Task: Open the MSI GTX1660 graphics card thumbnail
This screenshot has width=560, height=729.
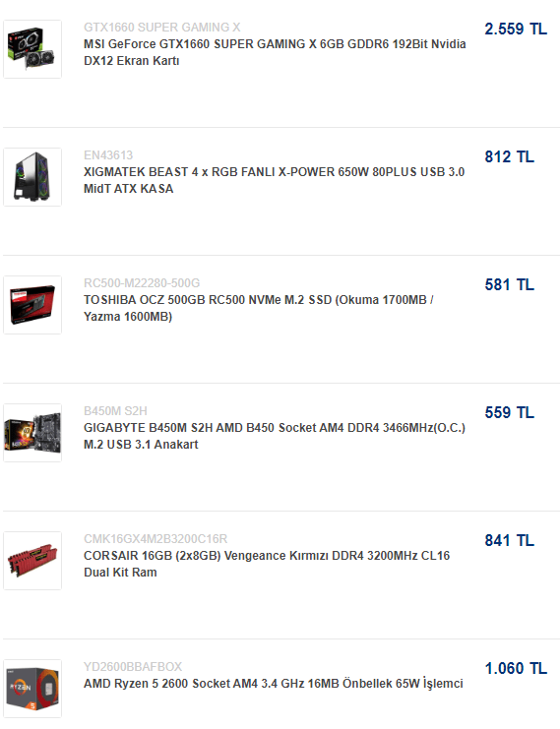Action: (32, 49)
